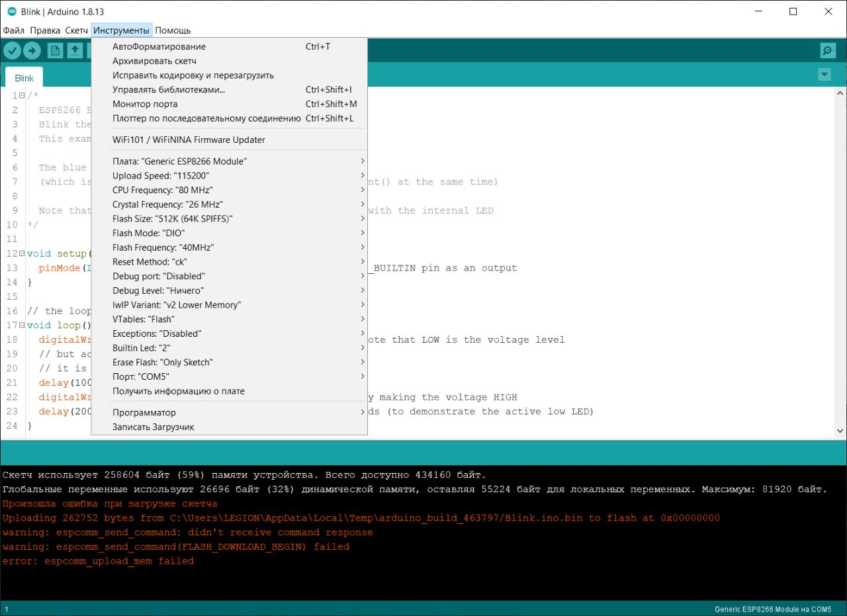Open Serial Monitor via the magnifier icon
847x616 pixels.
click(828, 50)
